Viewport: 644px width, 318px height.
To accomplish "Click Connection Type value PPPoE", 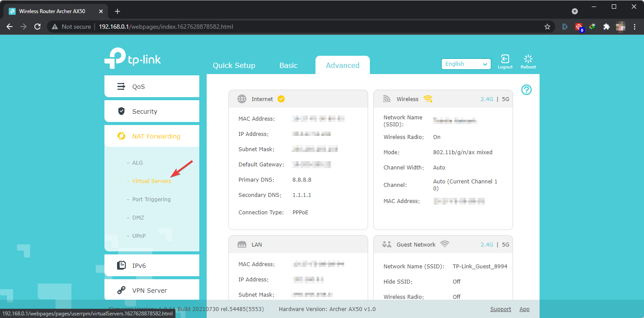I will 300,213.
